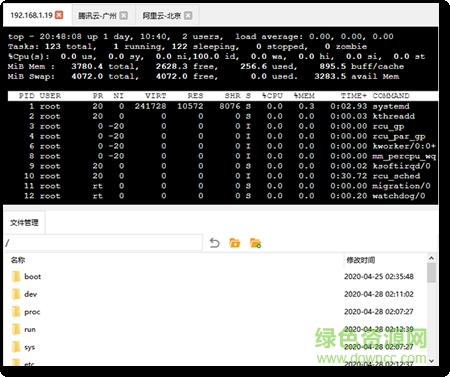Click the file list scroll up arrow
This screenshot has width=450, height=377.
click(431, 258)
